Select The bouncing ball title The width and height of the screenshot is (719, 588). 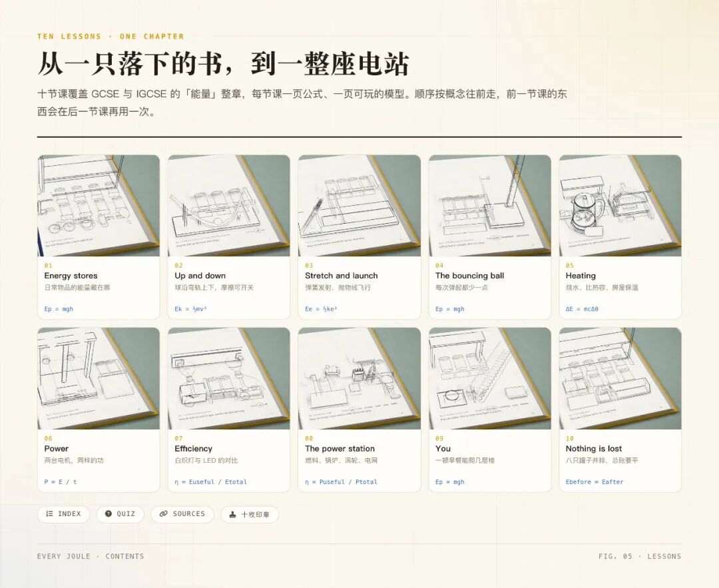469,276
